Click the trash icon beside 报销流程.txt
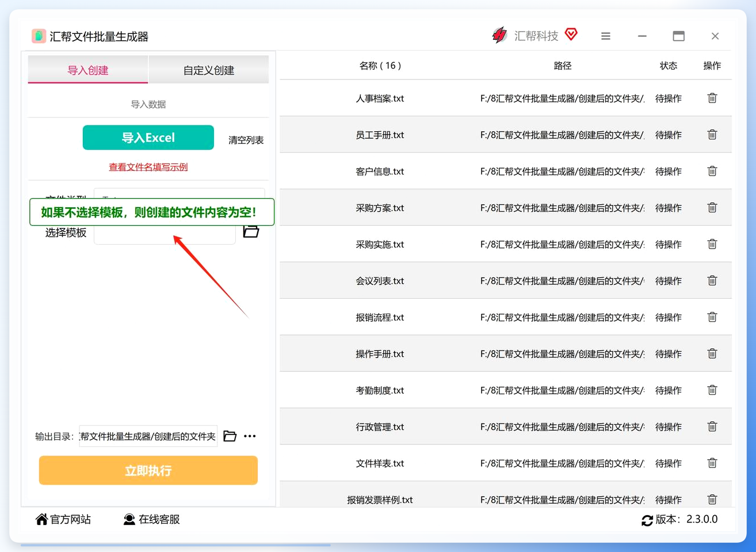The height and width of the screenshot is (552, 756). 712,317
